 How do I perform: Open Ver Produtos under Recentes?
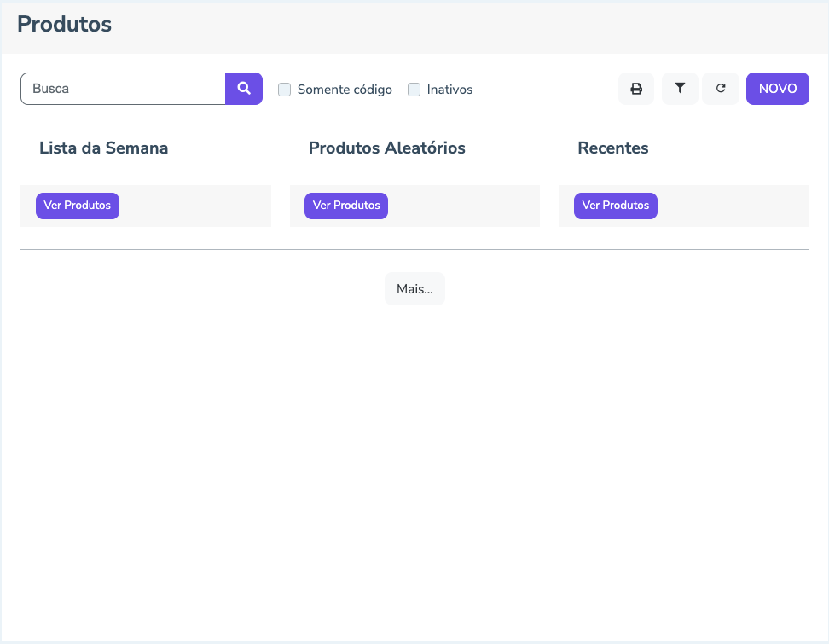[616, 206]
